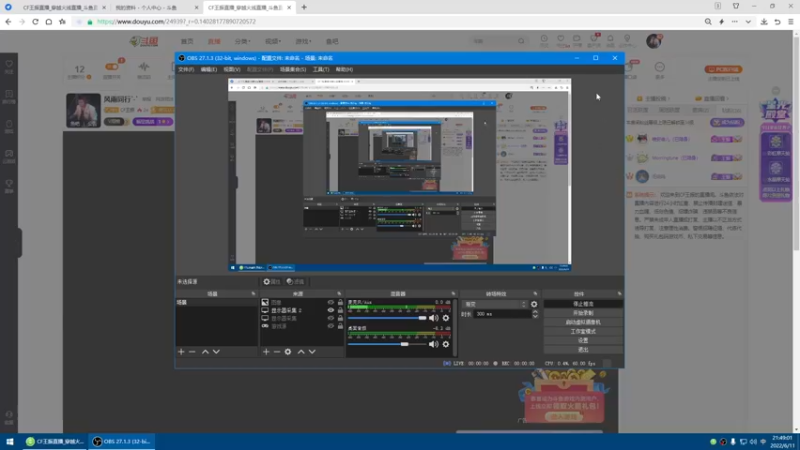Click the Douyu search box
The height and width of the screenshot is (450, 800).
point(497,41)
